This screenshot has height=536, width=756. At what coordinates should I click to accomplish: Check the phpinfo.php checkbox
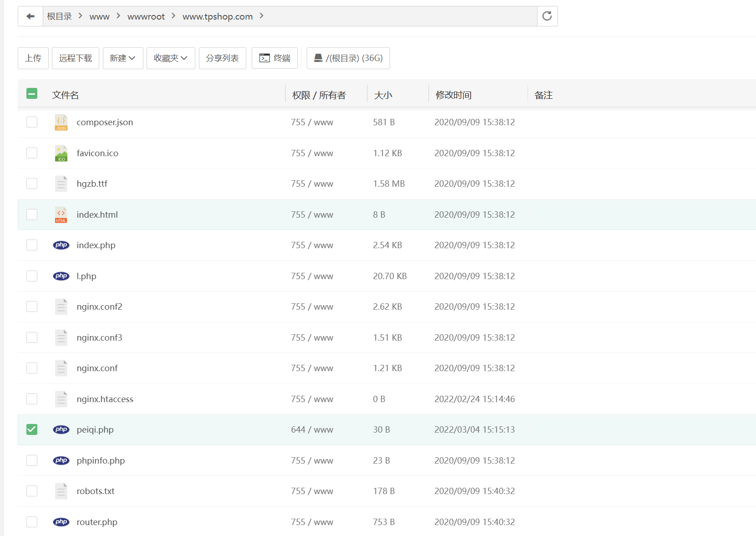pyautogui.click(x=32, y=460)
